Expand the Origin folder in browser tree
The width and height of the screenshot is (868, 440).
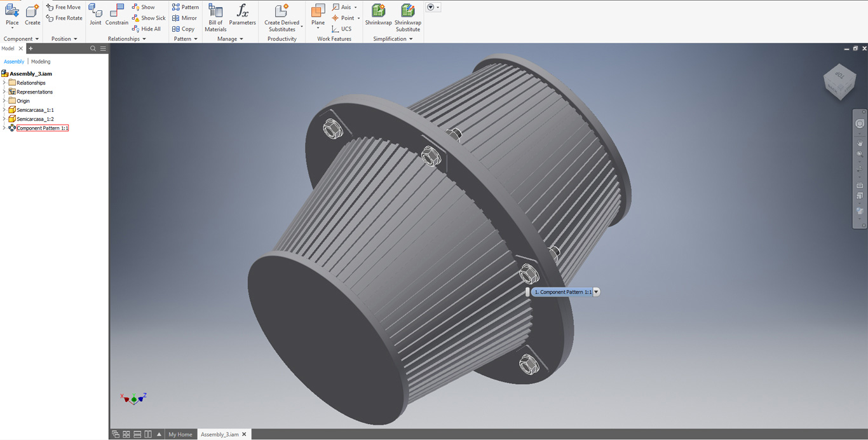pyautogui.click(x=4, y=100)
